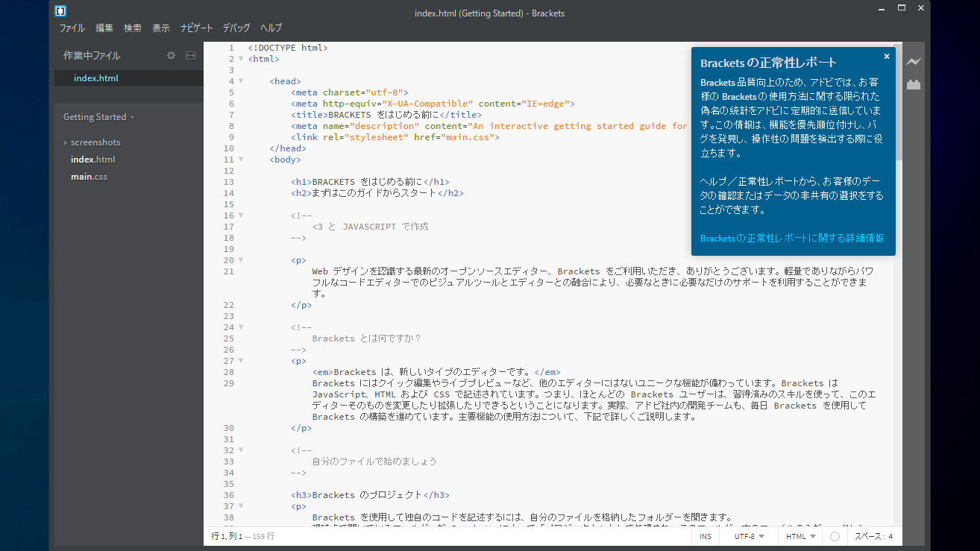Open main.css in project tree
The height and width of the screenshot is (551, 980).
pos(89,177)
